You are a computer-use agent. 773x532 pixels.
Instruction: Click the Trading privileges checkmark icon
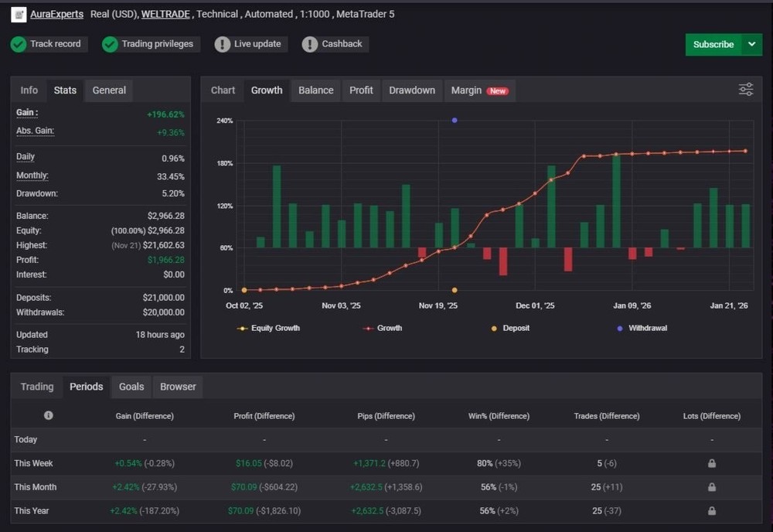[x=110, y=44]
